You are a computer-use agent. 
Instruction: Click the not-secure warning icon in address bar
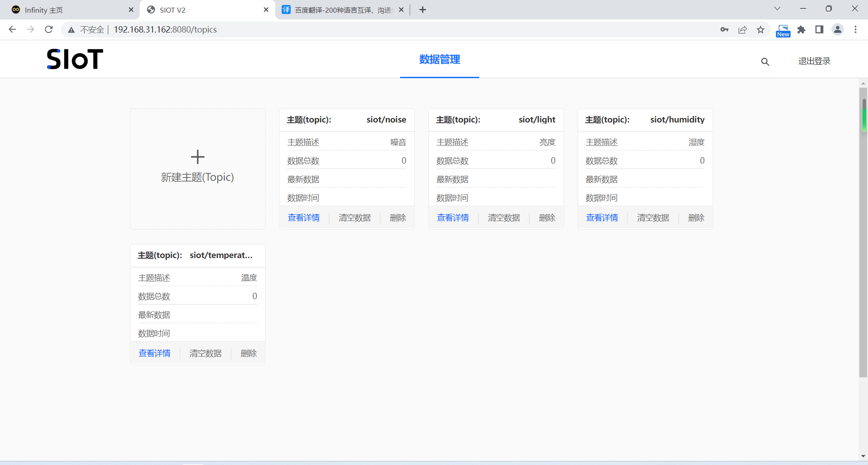[71, 30]
